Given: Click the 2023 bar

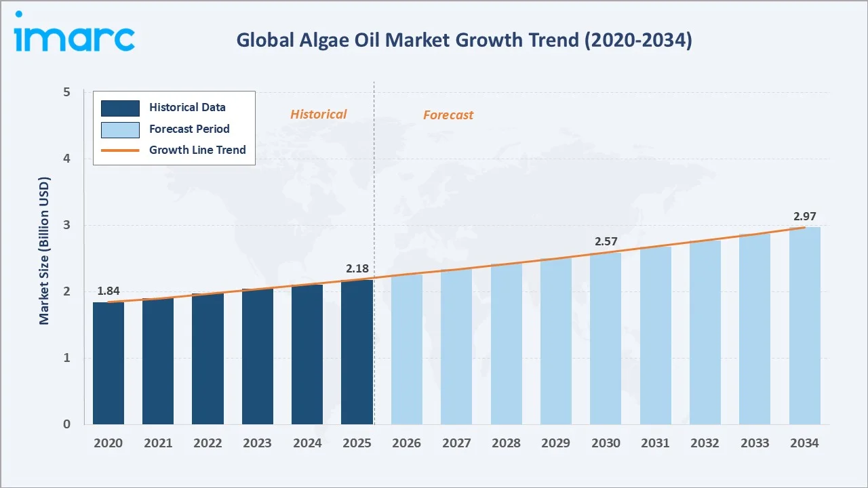Looking at the screenshot, I should pyautogui.click(x=258, y=357).
